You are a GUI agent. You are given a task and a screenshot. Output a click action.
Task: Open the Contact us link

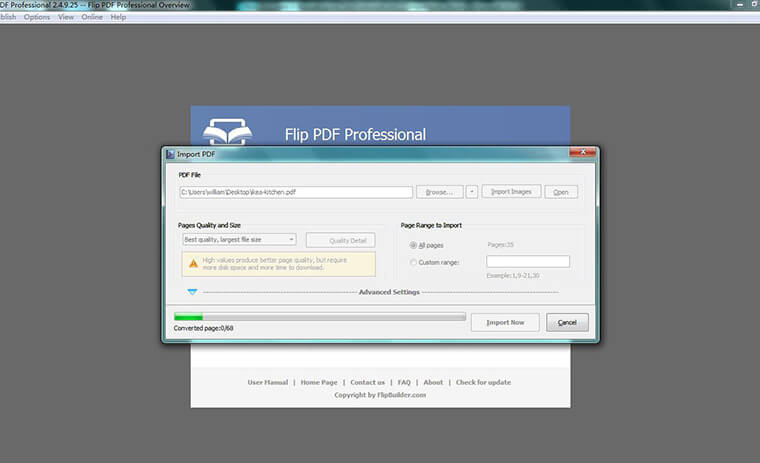click(367, 382)
